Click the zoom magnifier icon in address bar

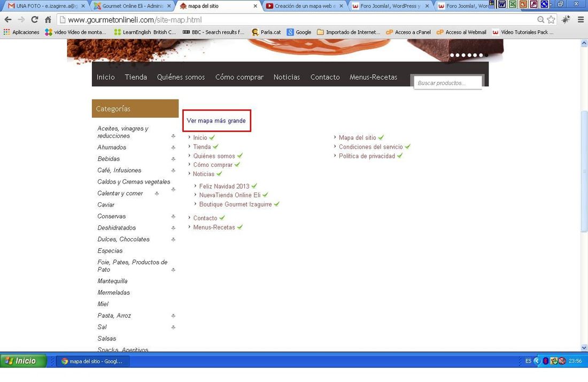click(x=540, y=19)
